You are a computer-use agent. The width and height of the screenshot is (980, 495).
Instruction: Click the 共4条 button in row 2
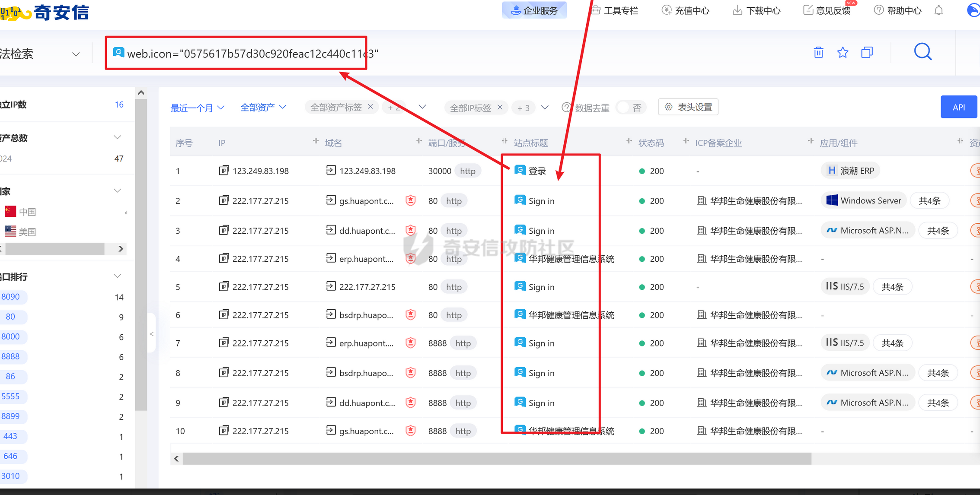pos(929,200)
